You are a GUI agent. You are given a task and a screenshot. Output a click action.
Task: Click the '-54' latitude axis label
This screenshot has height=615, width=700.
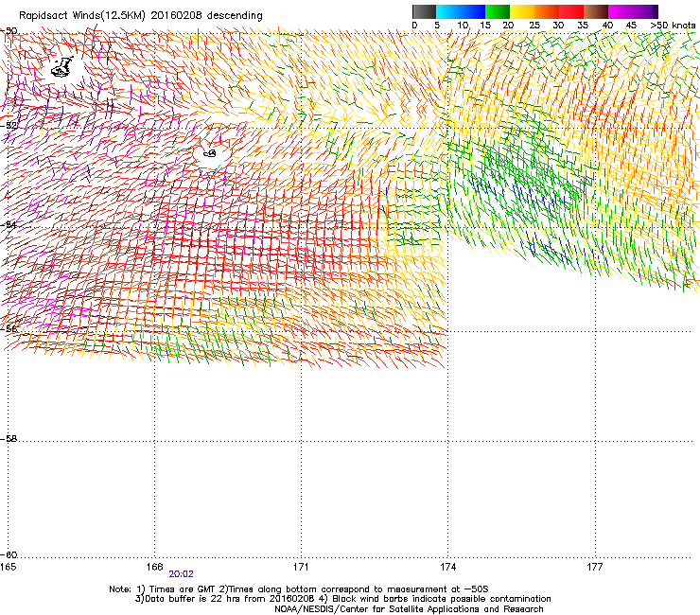(9, 224)
